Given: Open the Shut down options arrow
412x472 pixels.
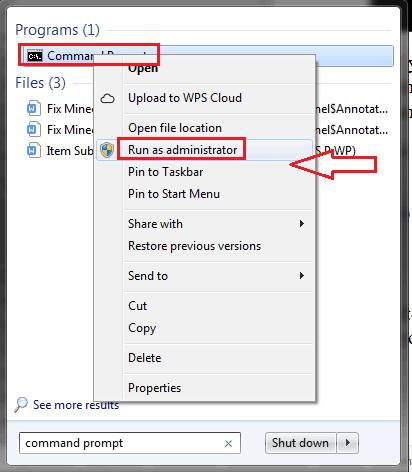Looking at the screenshot, I should tap(348, 443).
